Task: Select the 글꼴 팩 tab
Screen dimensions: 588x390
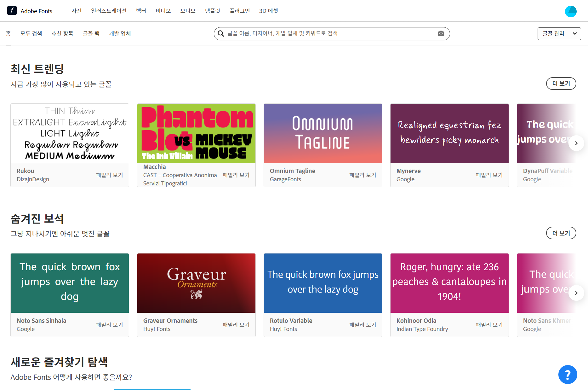Action: pos(91,34)
